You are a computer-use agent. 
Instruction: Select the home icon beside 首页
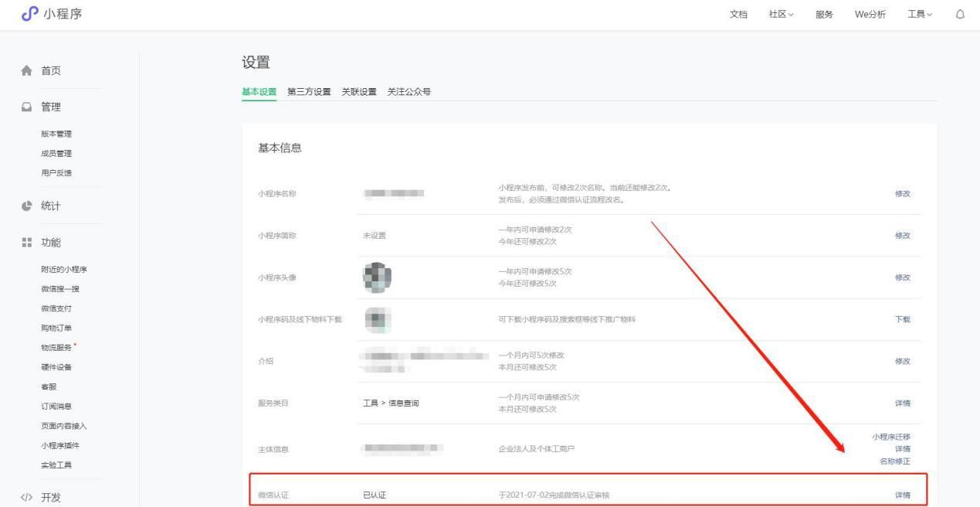[27, 70]
